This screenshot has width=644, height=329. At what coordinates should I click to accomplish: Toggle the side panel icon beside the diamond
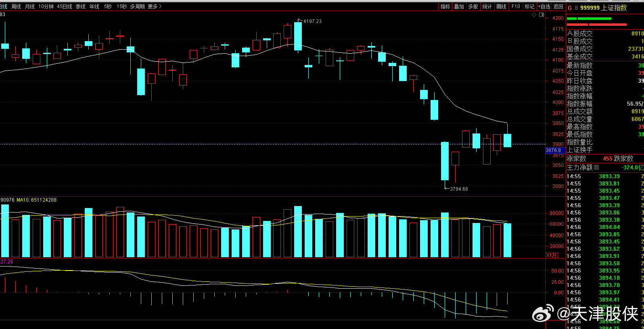click(542, 15)
